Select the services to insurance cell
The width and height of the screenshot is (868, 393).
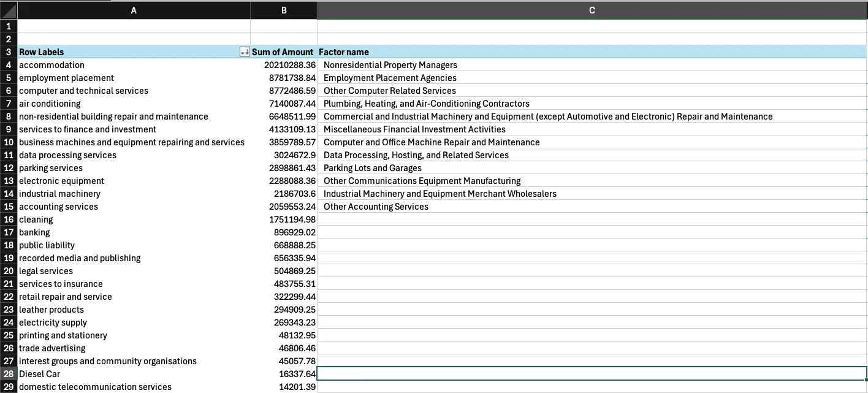(x=134, y=284)
